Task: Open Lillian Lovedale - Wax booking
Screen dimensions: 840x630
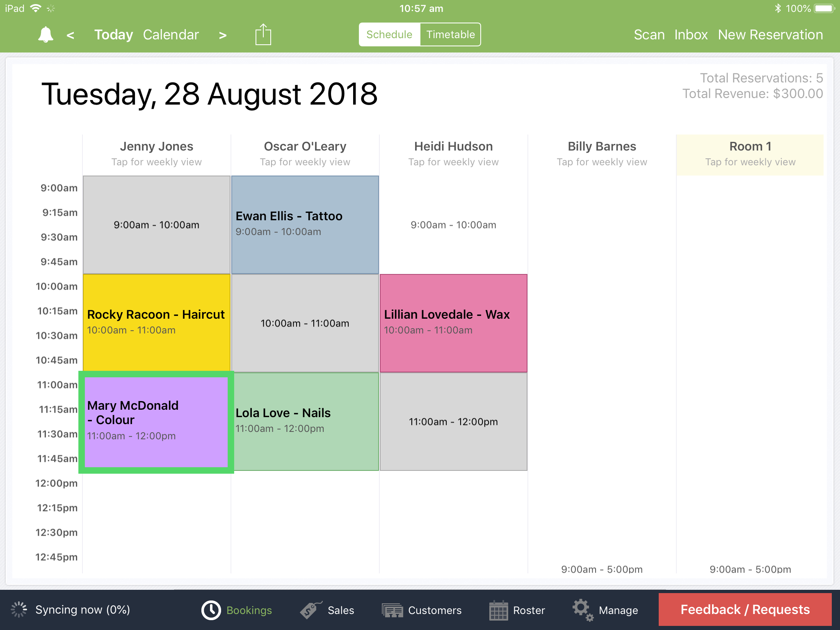Action: [453, 323]
